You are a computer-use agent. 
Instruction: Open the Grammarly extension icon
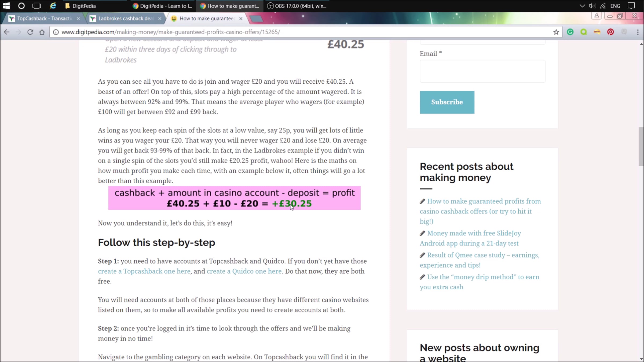(570, 32)
